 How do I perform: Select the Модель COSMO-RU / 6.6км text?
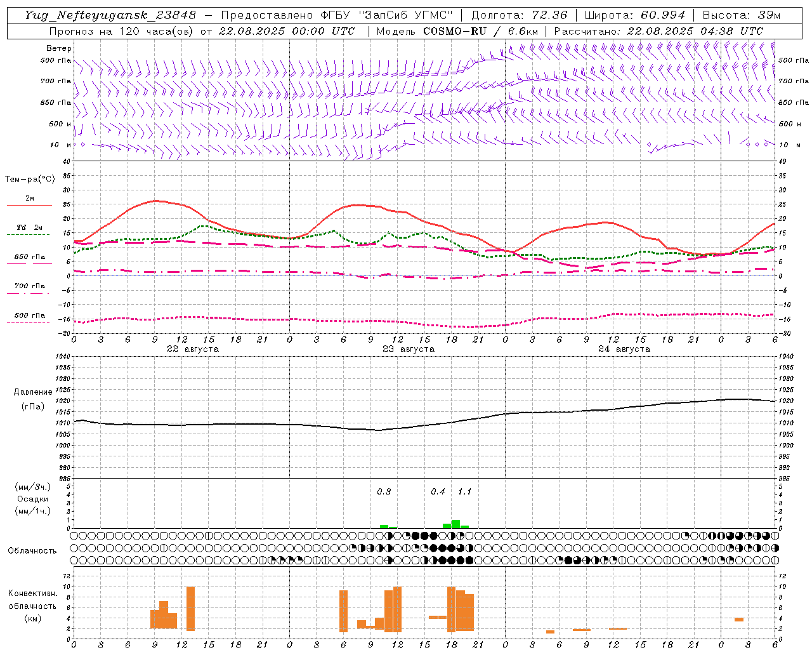457,31
